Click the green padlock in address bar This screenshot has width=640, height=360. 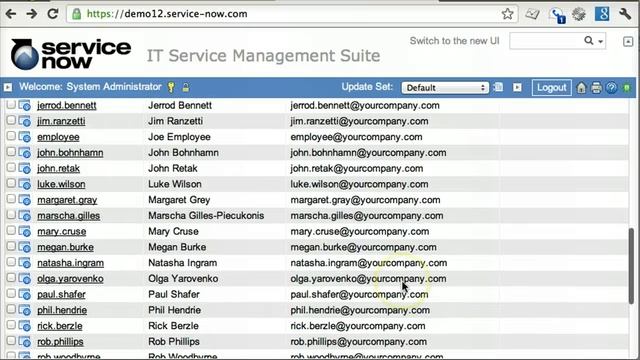76,14
